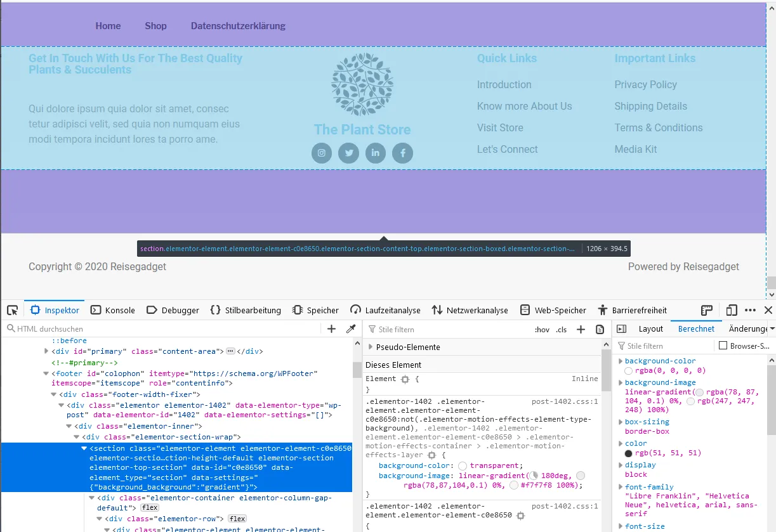This screenshot has width=776, height=532.
Task: Open the #f7f7f8 color swatch
Action: tap(515, 486)
